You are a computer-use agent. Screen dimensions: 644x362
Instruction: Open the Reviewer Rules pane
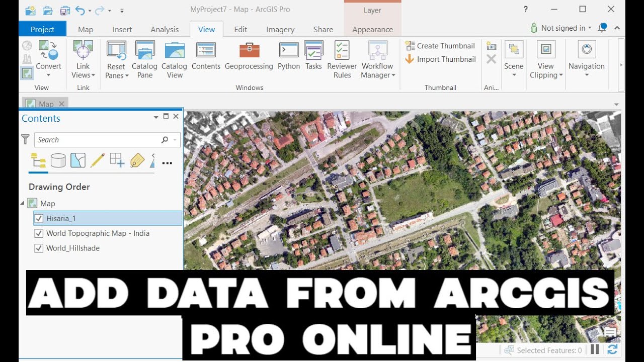pyautogui.click(x=342, y=59)
